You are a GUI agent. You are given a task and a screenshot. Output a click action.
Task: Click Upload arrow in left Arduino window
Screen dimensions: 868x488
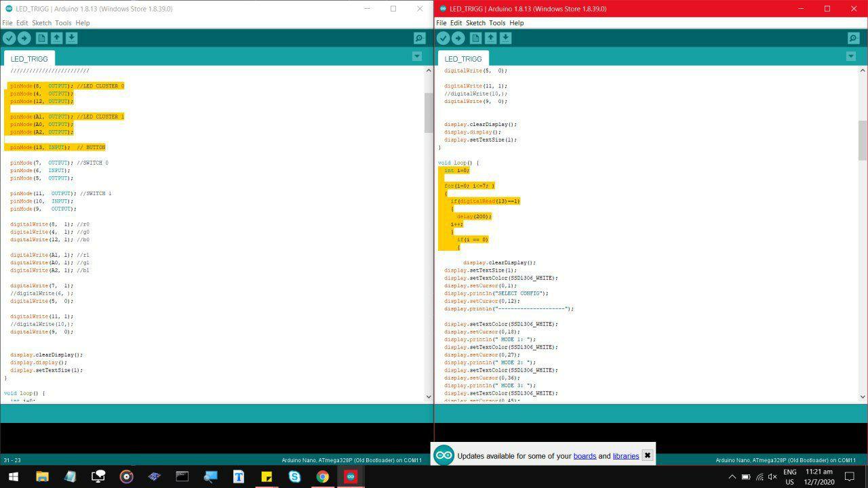point(24,39)
